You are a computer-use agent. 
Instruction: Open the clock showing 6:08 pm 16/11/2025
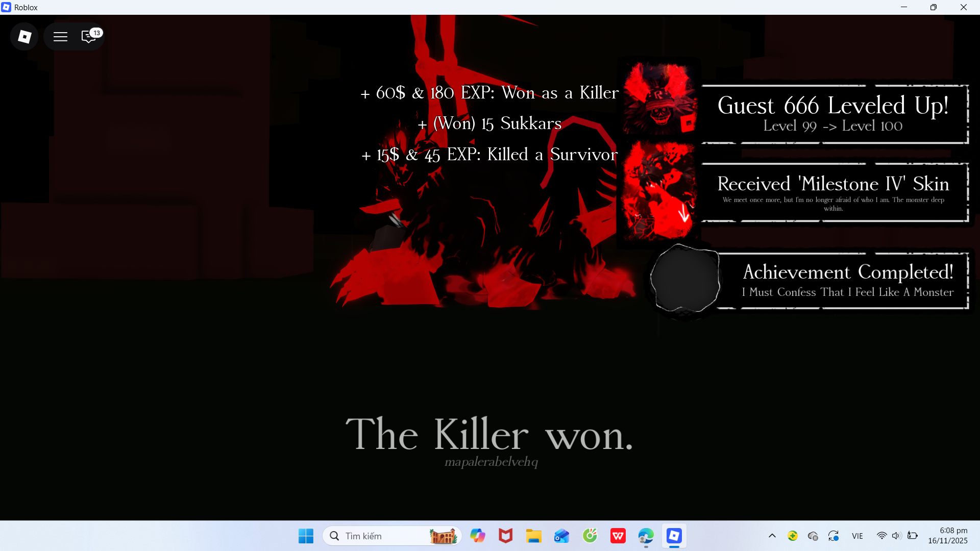coord(948,536)
